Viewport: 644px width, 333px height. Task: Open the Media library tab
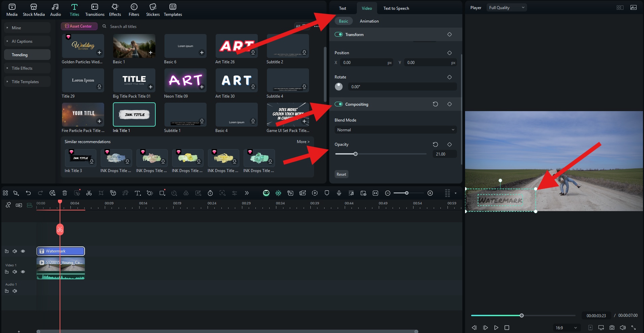12,10
